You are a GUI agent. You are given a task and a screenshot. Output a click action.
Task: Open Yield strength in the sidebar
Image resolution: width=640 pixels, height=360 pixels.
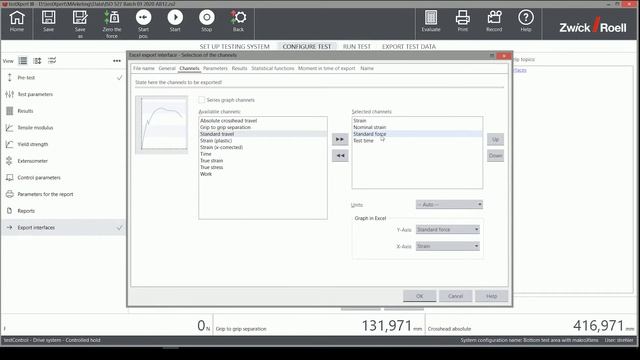[x=63, y=144]
